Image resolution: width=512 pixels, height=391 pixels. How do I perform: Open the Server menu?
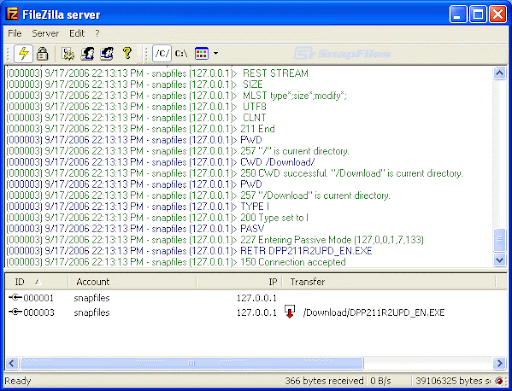[45, 33]
